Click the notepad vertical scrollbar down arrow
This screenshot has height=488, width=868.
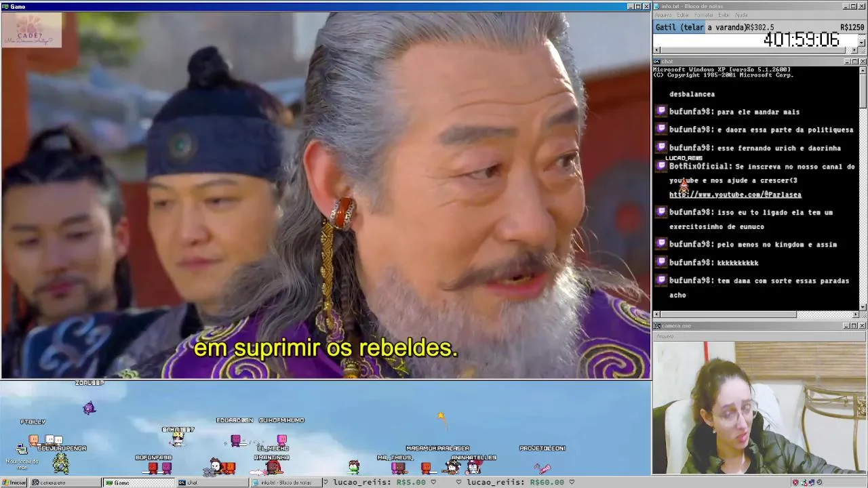(x=862, y=43)
